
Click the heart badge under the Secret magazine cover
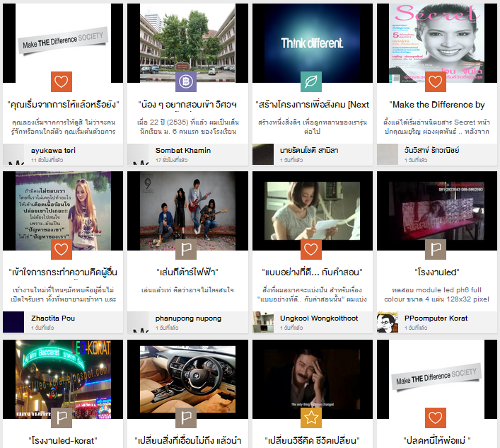[x=436, y=82]
